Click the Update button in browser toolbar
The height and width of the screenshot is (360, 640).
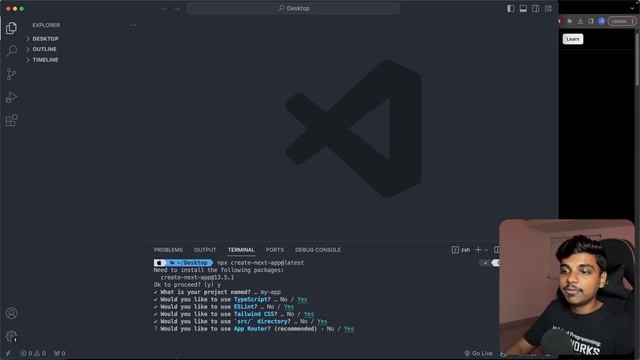(622, 21)
